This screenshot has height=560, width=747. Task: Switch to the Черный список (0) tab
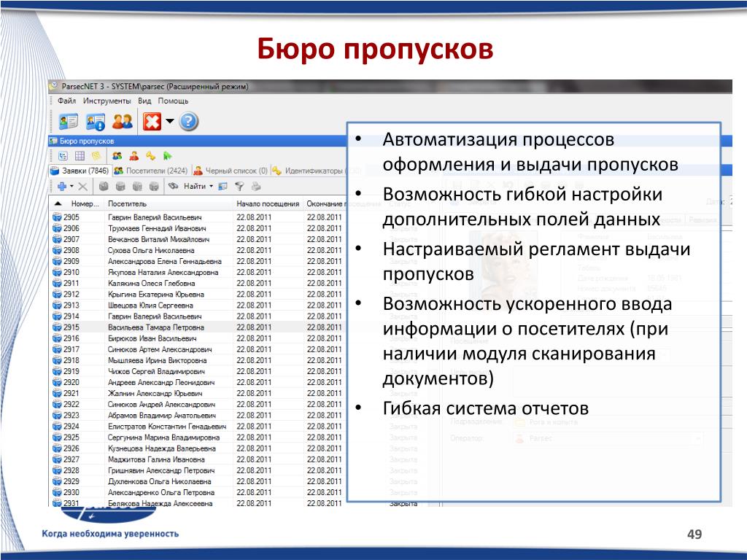click(x=230, y=171)
